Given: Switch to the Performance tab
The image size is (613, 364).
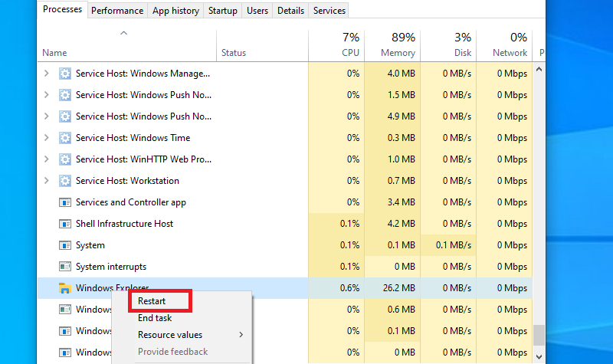Looking at the screenshot, I should tap(117, 11).
